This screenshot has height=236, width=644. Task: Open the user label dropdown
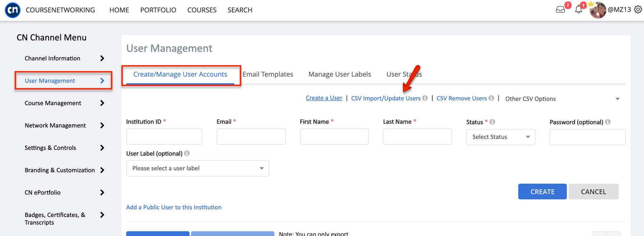tap(198, 168)
